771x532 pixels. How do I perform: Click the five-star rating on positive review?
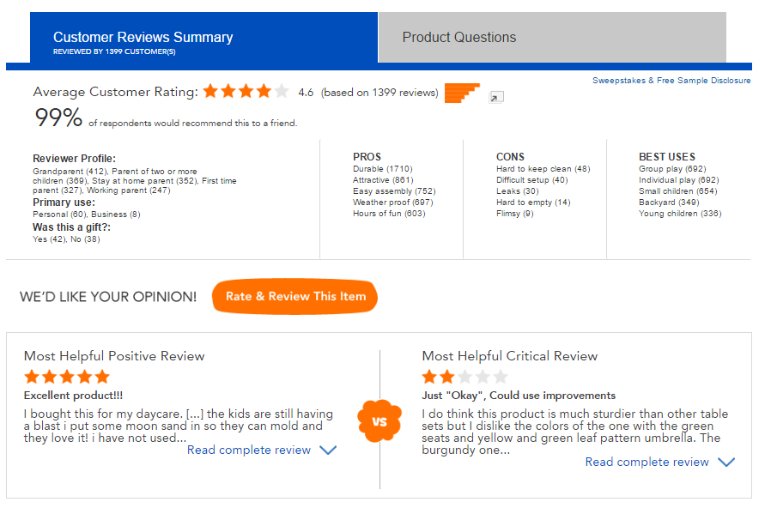pyautogui.click(x=67, y=377)
